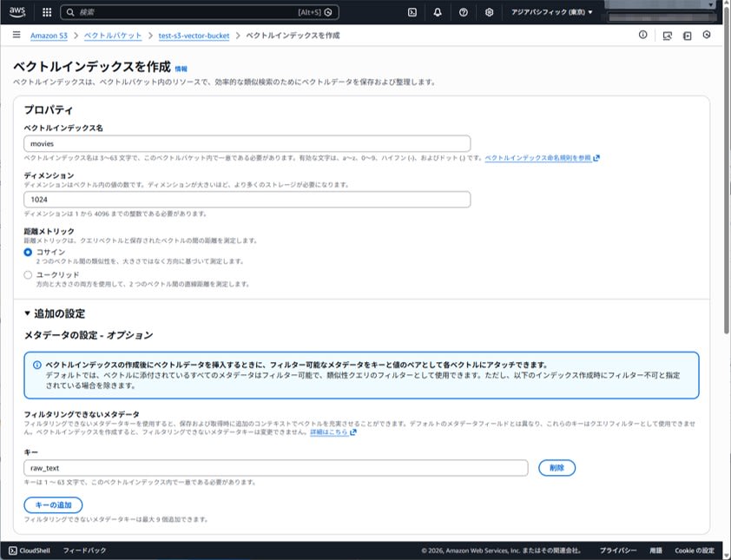Click the notifications bell icon
Viewport: 731px width, 560px height.
pos(436,12)
